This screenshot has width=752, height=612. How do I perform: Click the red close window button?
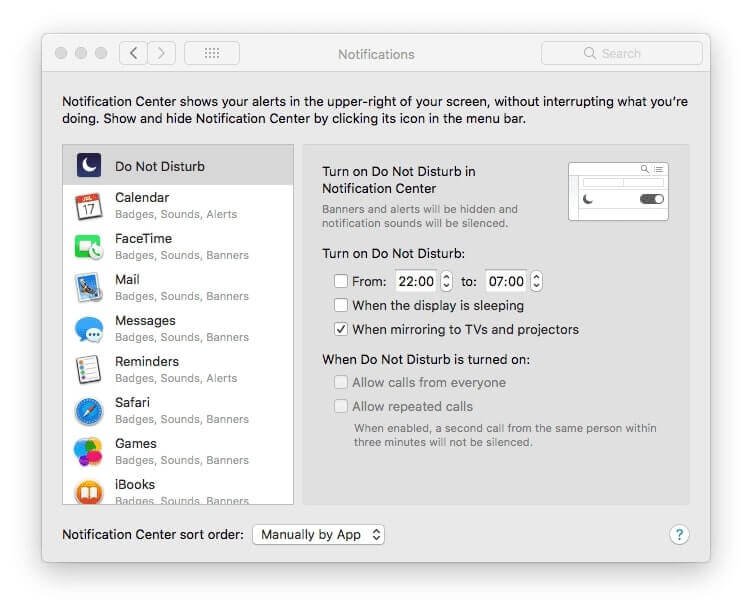coord(61,53)
